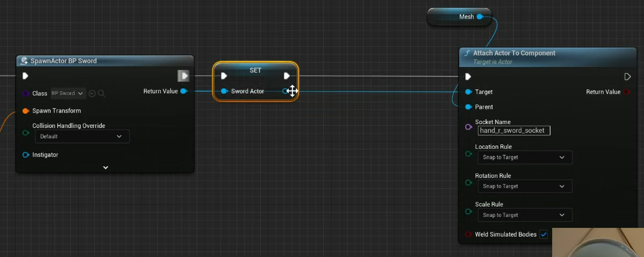The image size is (644, 257).
Task: Click the Spawn Transform orange input pin
Action: click(26, 111)
